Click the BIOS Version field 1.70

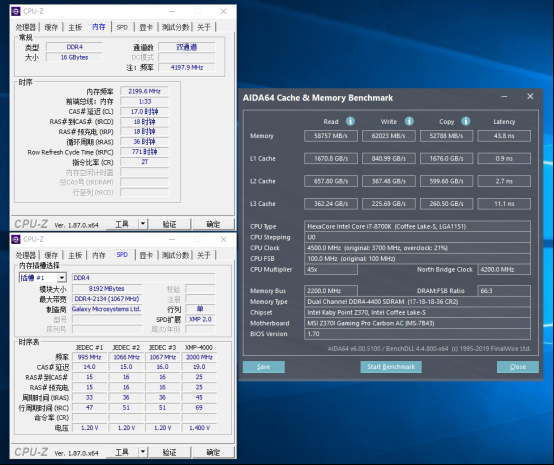pyautogui.click(x=417, y=334)
